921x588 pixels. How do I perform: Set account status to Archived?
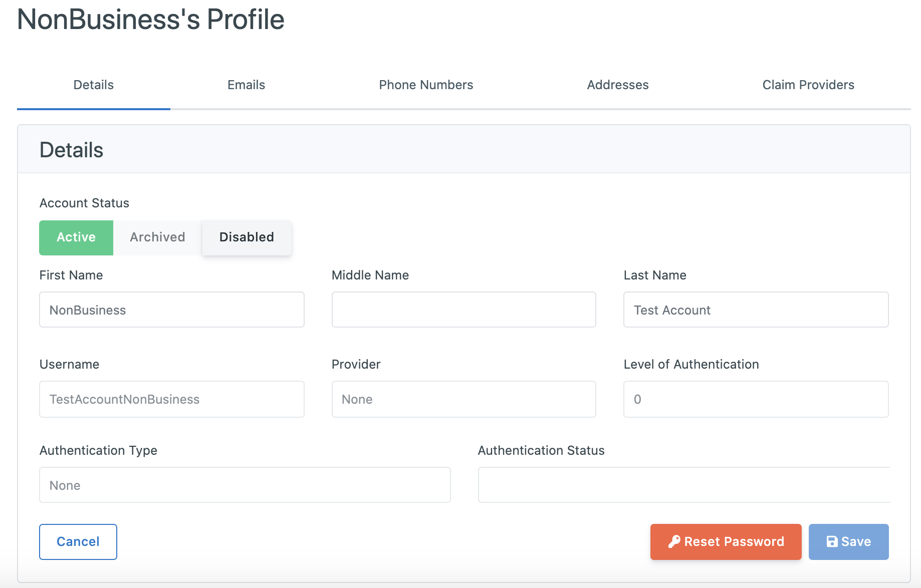[157, 237]
